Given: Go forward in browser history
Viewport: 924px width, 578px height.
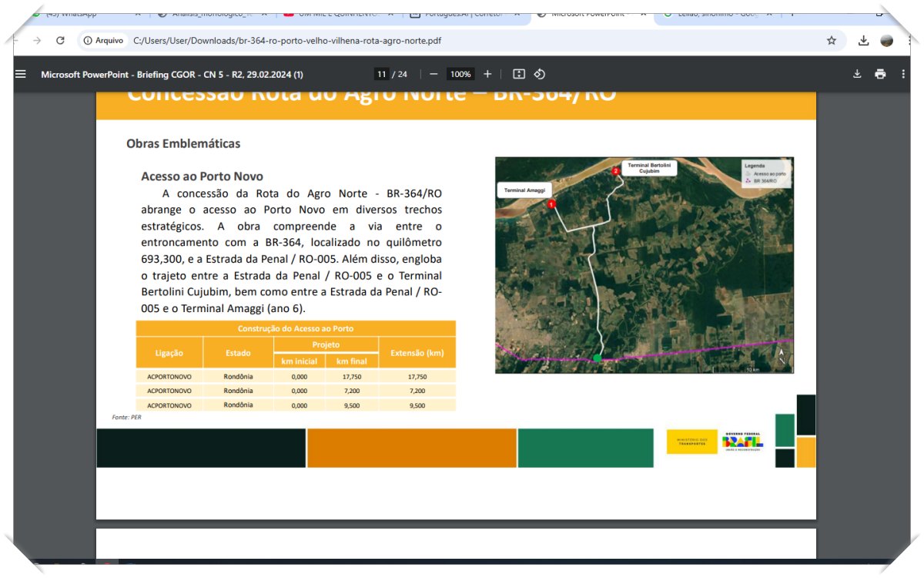Looking at the screenshot, I should click(36, 40).
